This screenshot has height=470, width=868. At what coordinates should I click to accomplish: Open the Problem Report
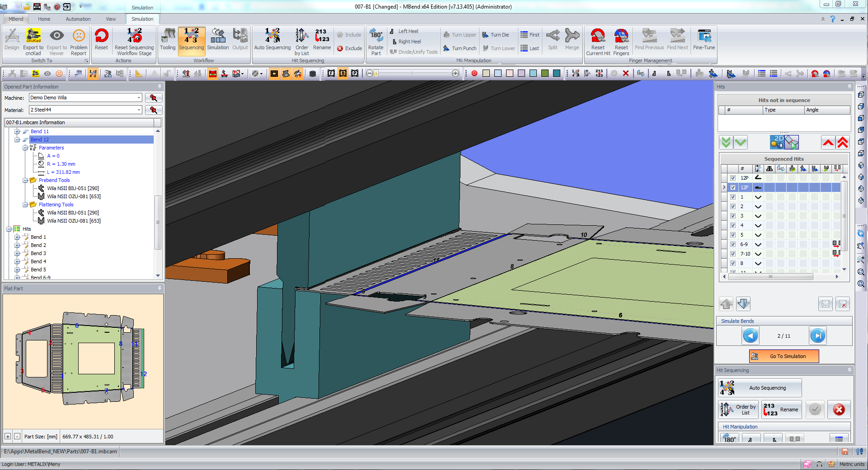pos(79,42)
